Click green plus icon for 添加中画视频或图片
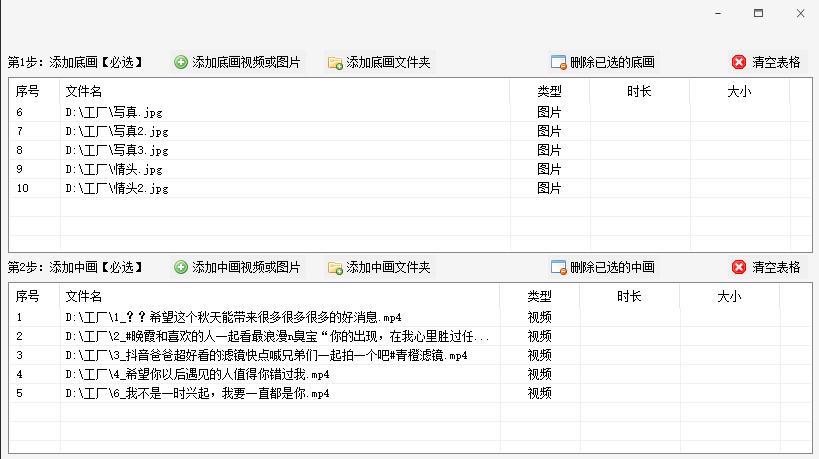 click(181, 267)
